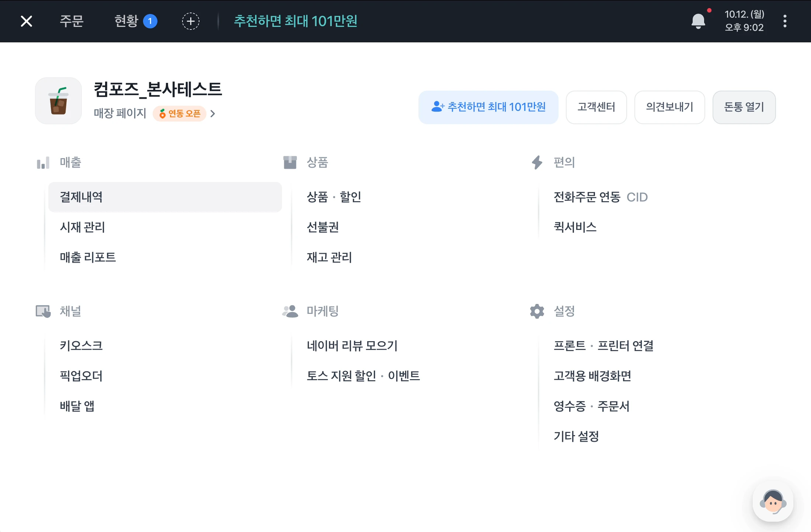
Task: Click the 매장 페이지 label
Action: [x=120, y=113]
